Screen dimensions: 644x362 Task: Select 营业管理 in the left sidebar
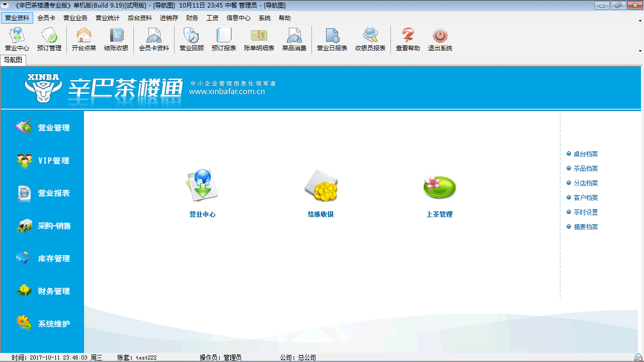[x=42, y=128]
